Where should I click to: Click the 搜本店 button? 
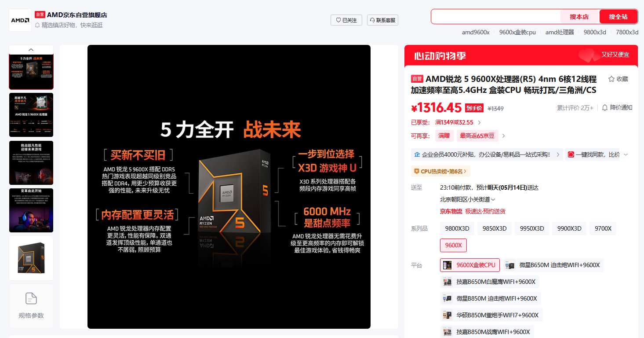pos(579,17)
